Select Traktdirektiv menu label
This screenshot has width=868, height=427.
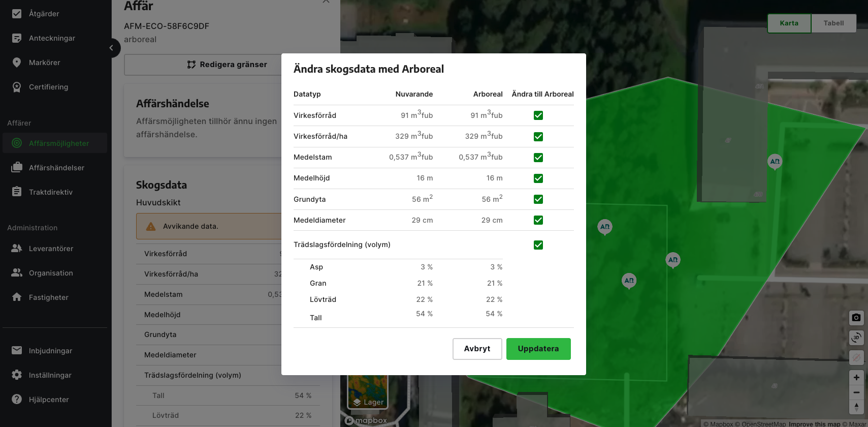coord(51,192)
